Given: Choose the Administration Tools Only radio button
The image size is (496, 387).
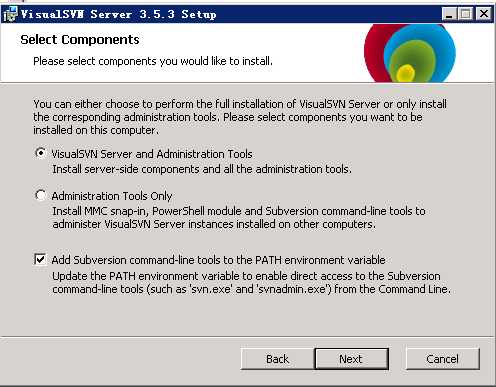Looking at the screenshot, I should click(x=40, y=195).
